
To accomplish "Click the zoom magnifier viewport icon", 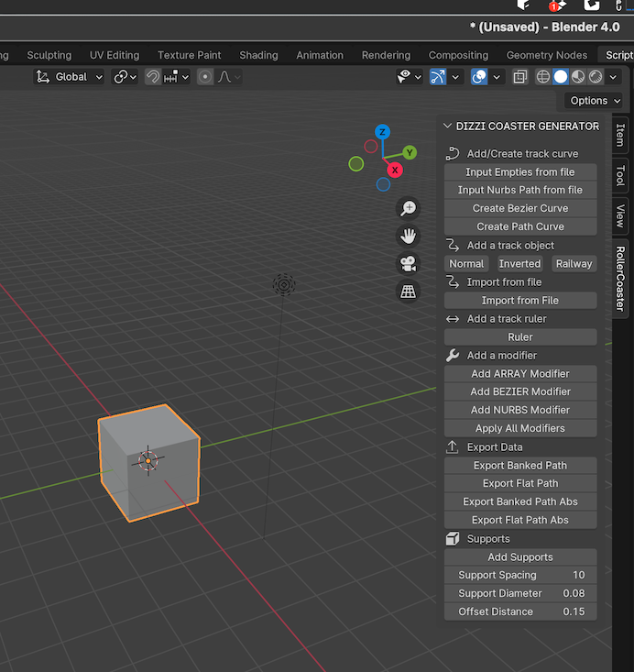I will [x=408, y=209].
